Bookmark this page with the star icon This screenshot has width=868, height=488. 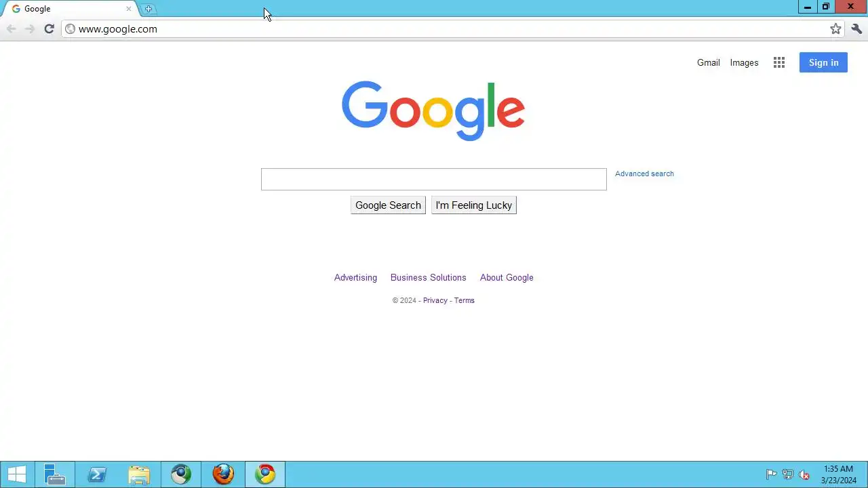[x=835, y=28]
